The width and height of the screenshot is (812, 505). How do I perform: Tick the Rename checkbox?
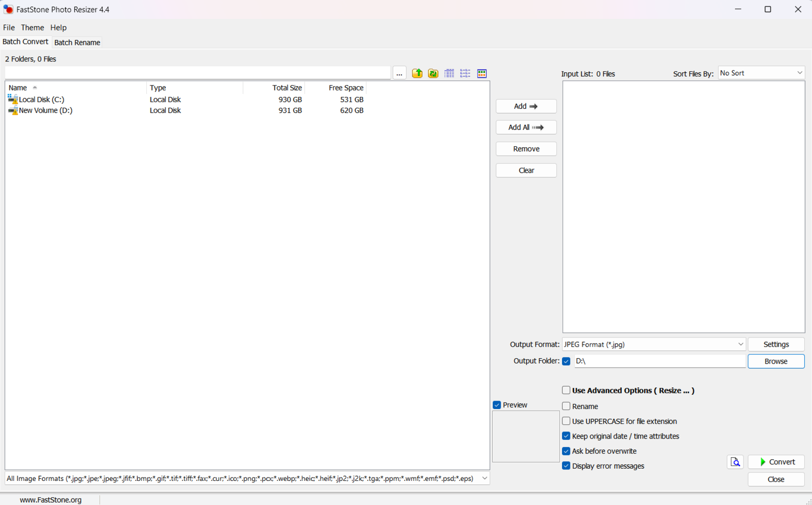coord(566,406)
